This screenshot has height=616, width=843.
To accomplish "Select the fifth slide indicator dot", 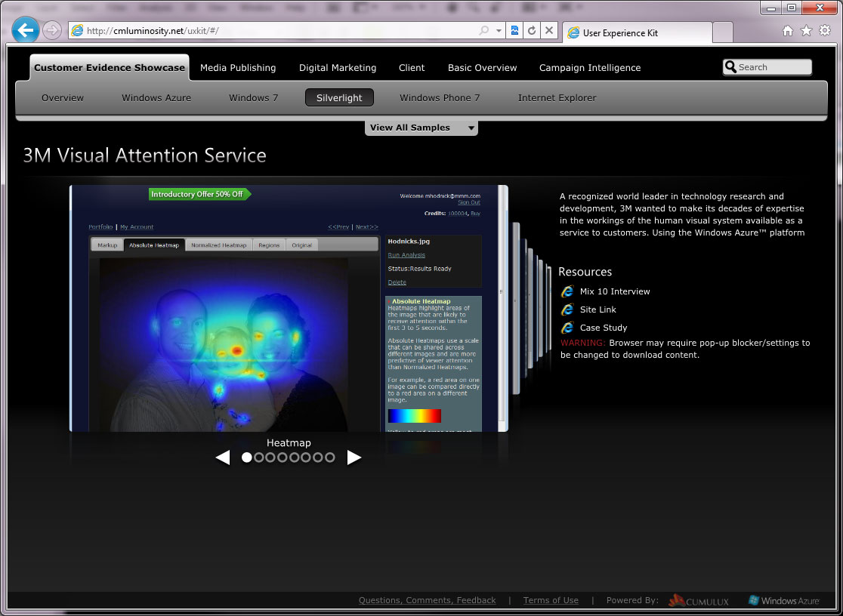I will click(294, 457).
